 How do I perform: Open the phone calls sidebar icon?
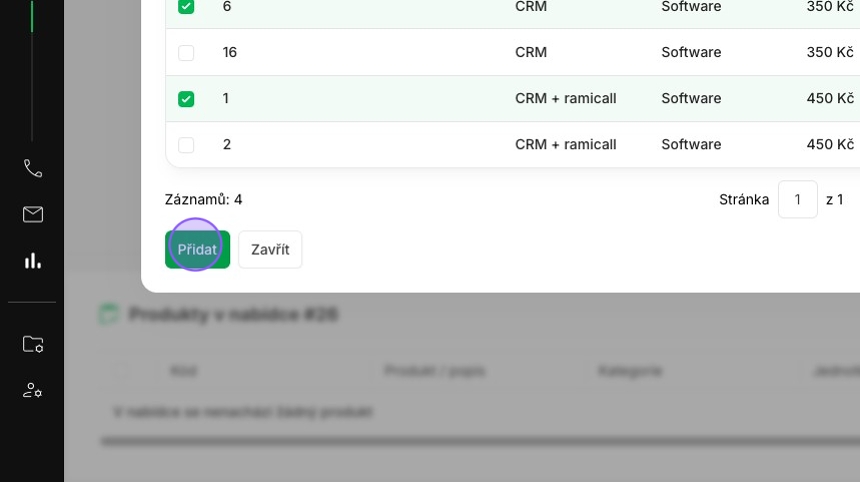[x=33, y=168]
